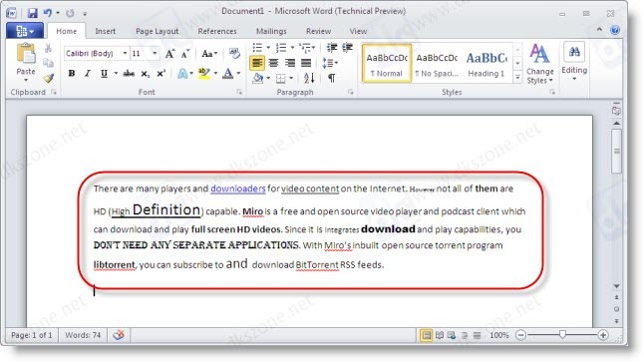Justify the paragraph text

(306, 63)
